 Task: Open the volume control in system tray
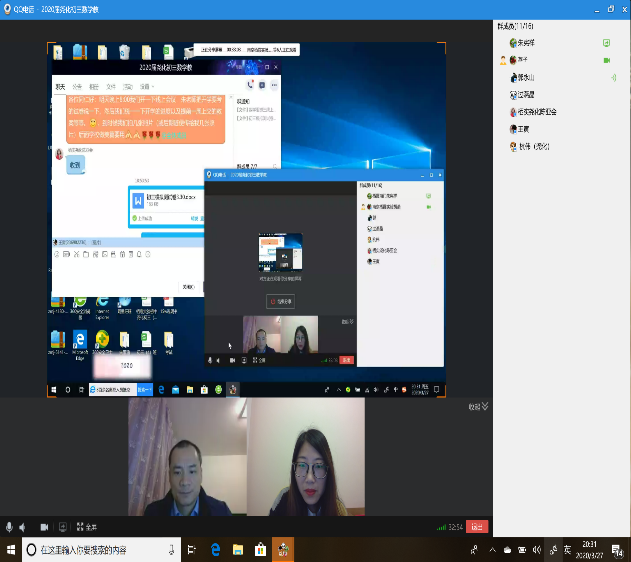pos(537,550)
